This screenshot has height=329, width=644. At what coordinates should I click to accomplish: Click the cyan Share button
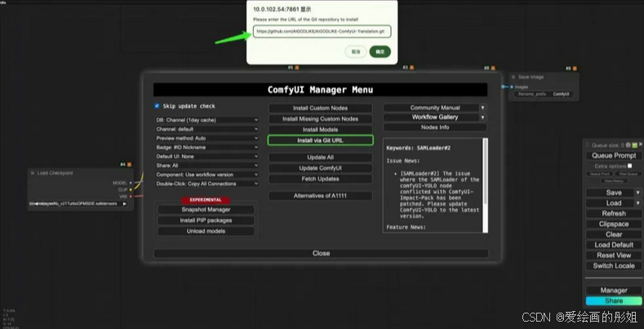(614, 301)
